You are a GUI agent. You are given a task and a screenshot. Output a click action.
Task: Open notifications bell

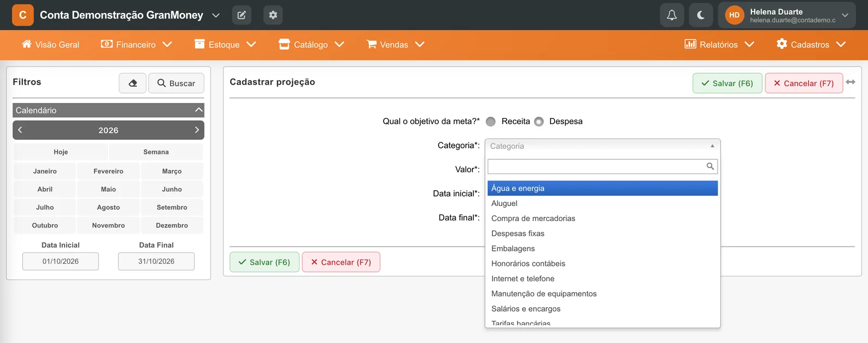pyautogui.click(x=672, y=15)
